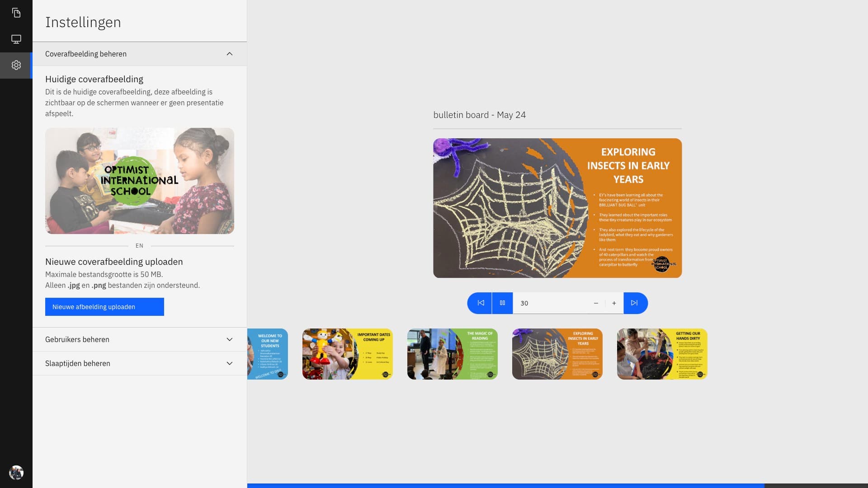Skip to previous slide button
The height and width of the screenshot is (488, 868).
pos(481,303)
